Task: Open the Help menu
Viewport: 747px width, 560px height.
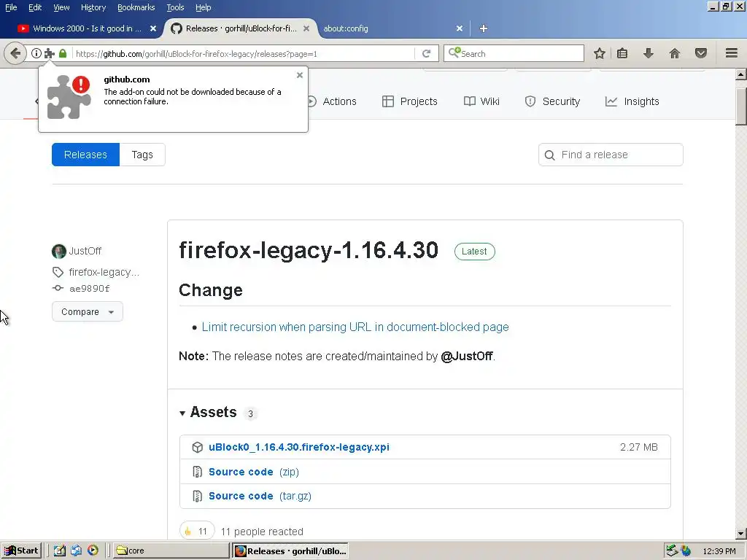Action: point(204,7)
